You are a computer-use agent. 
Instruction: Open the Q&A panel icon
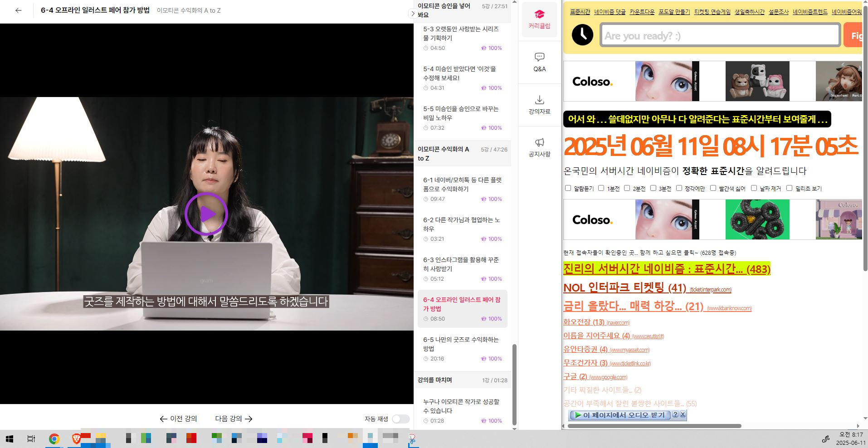click(x=539, y=62)
